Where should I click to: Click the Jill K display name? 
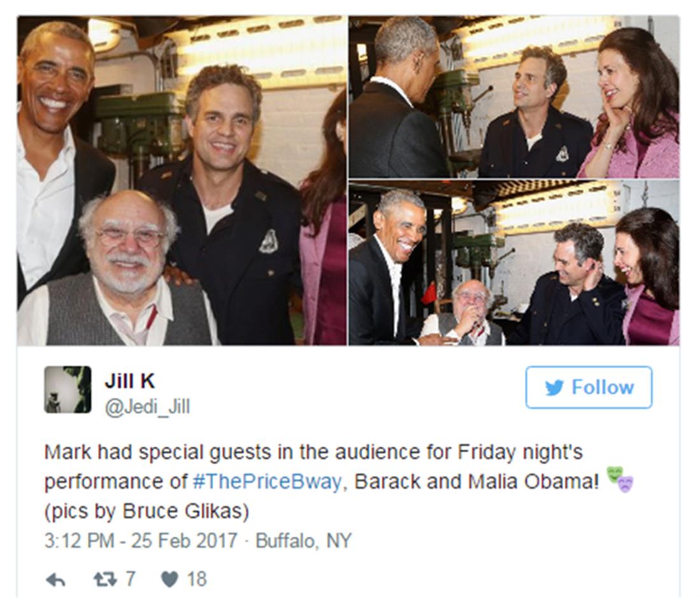(130, 381)
